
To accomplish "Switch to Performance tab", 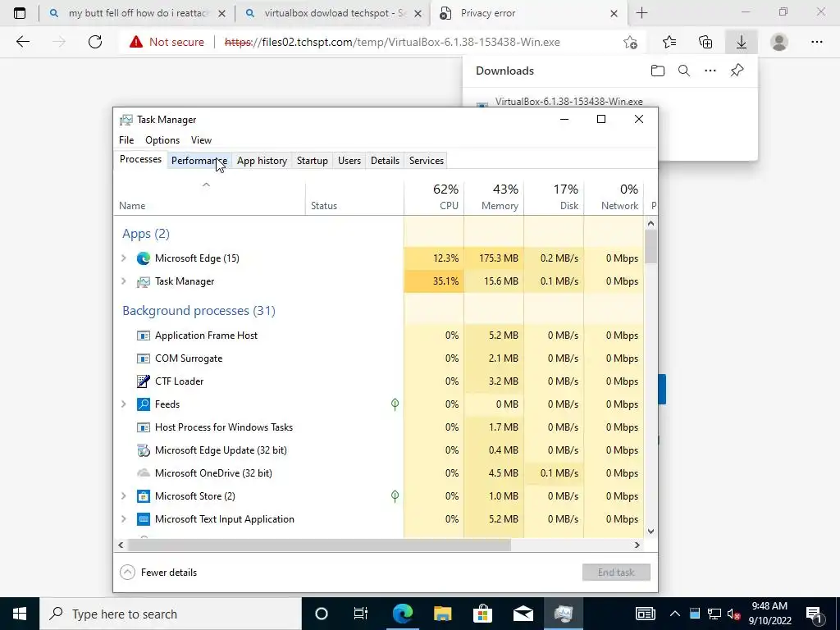I will click(199, 161).
